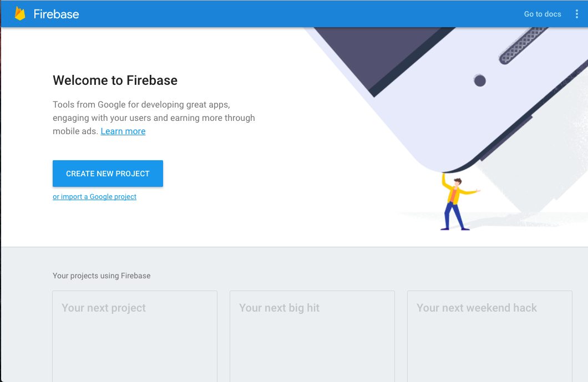Viewport: 588px width, 382px height.
Task: Select 'or import a Google project' link
Action: point(94,196)
